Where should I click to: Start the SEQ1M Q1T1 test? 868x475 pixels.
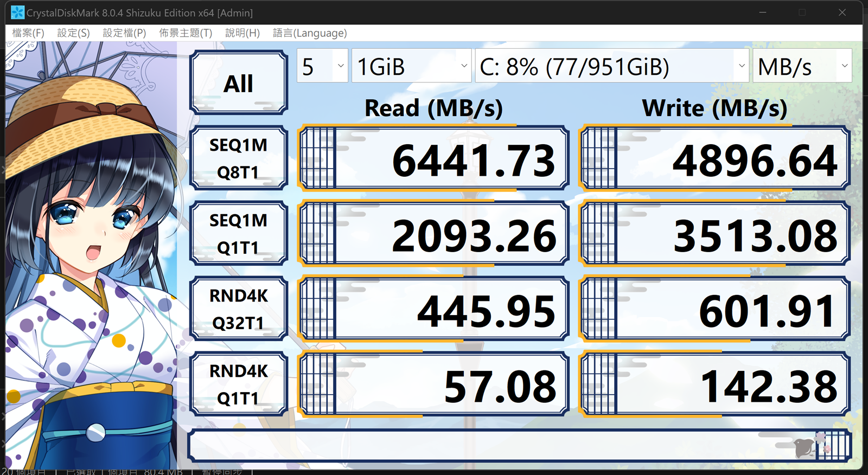(x=238, y=234)
